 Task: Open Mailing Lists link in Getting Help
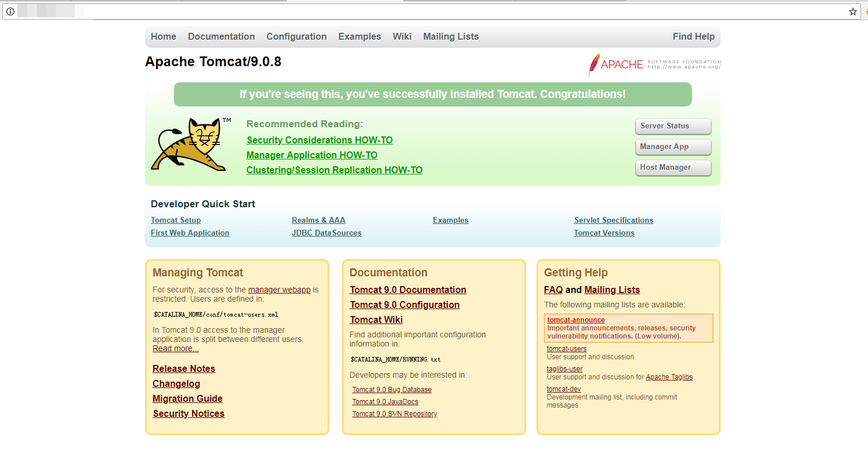click(612, 290)
